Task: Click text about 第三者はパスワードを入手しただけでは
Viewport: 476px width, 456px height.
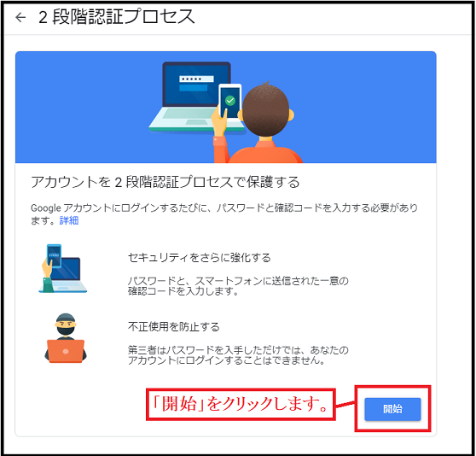Action: (238, 355)
